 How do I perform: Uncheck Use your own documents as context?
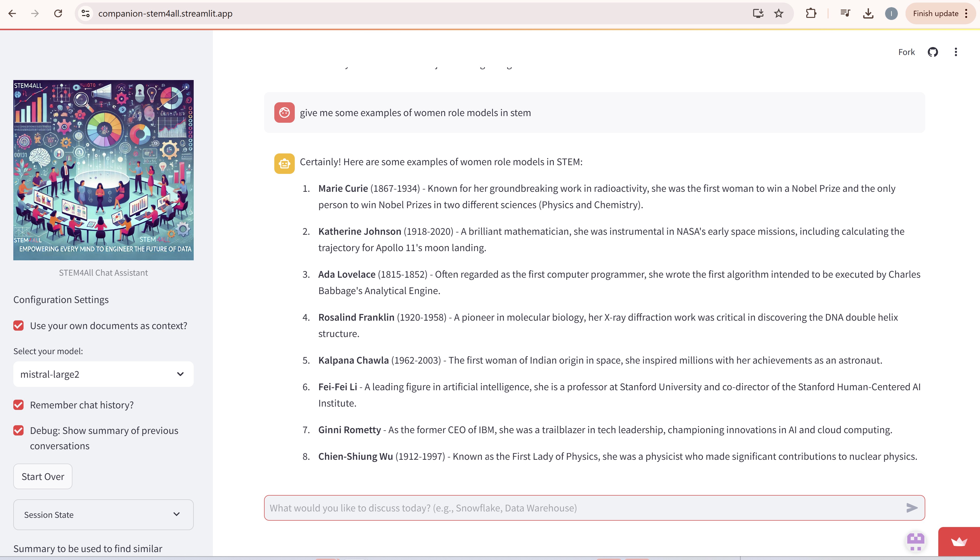[18, 326]
